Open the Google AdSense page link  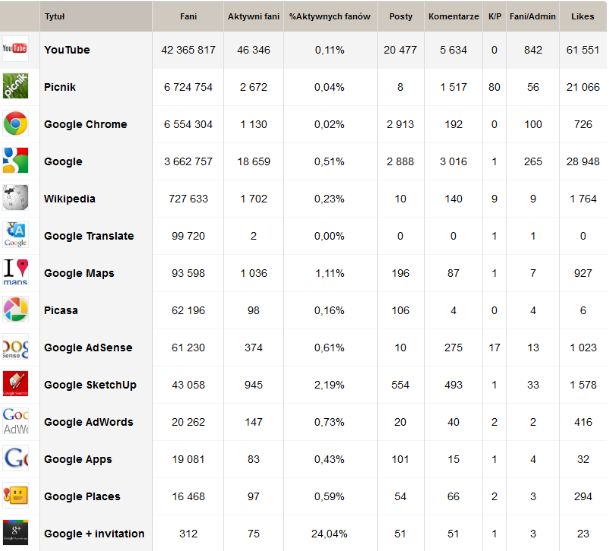tap(87, 348)
